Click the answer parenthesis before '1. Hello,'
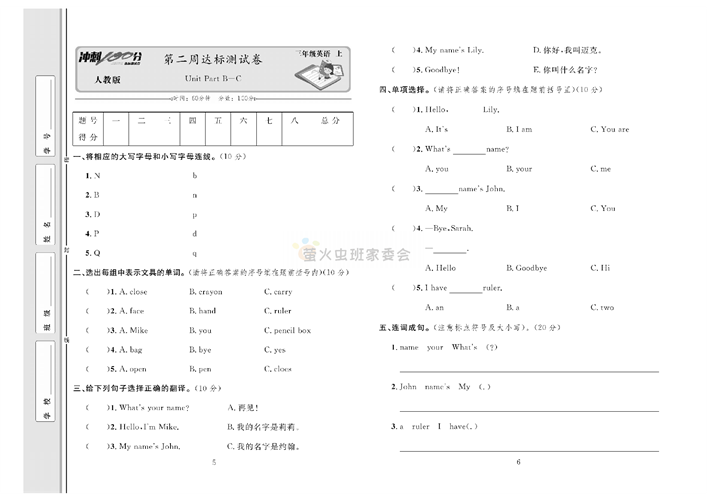The width and height of the screenshot is (707, 500). pyautogui.click(x=404, y=110)
